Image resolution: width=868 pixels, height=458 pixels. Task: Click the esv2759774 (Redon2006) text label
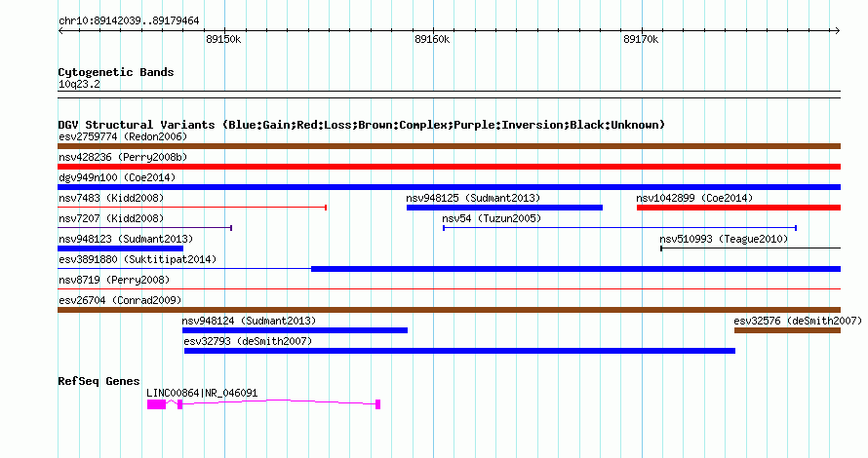coord(123,136)
